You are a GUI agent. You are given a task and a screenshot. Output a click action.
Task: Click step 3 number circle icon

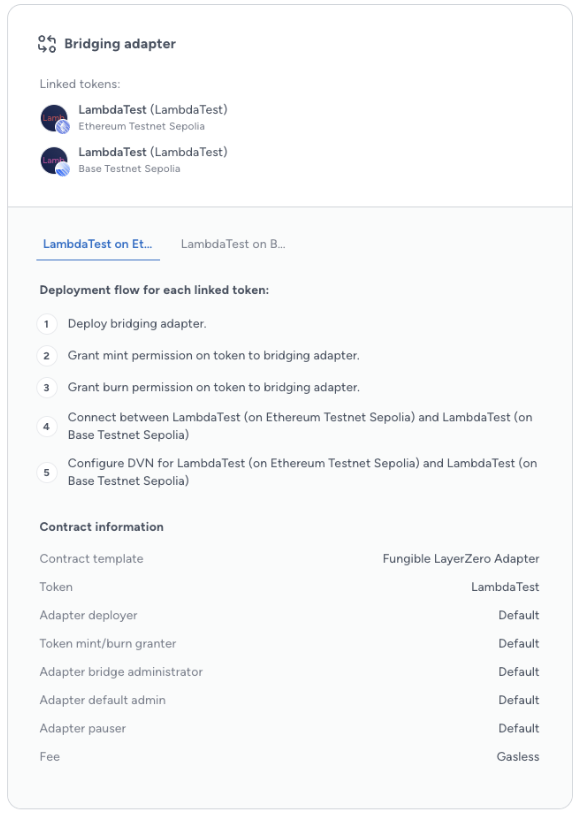coord(46,388)
